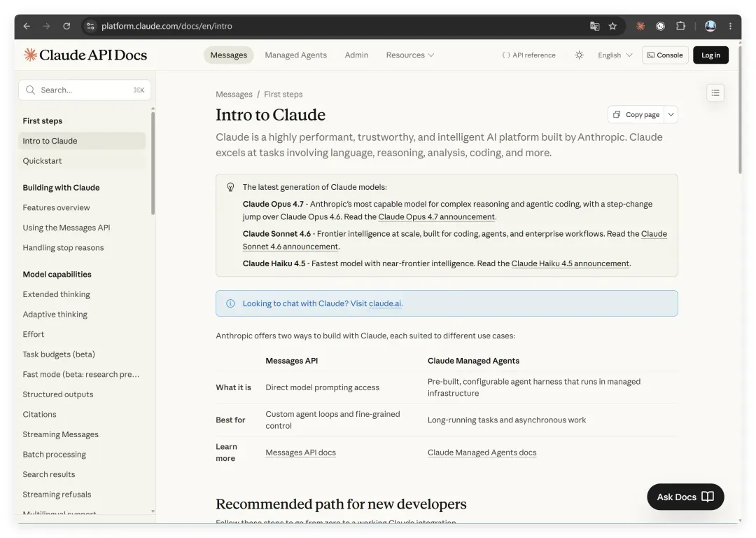Expand the Copy page options arrow
Image resolution: width=756 pixels, height=538 pixels.
pyautogui.click(x=671, y=114)
